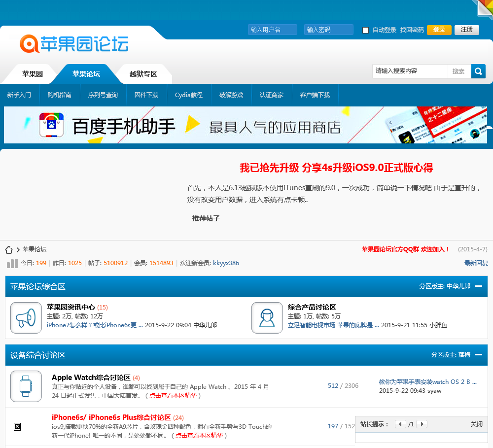Click today's post count 199
493x448 pixels.
point(41,263)
